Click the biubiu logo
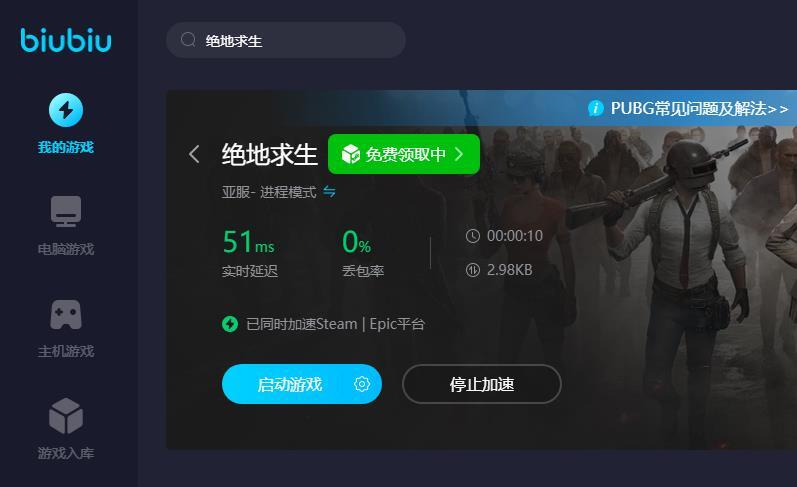 (x=66, y=40)
